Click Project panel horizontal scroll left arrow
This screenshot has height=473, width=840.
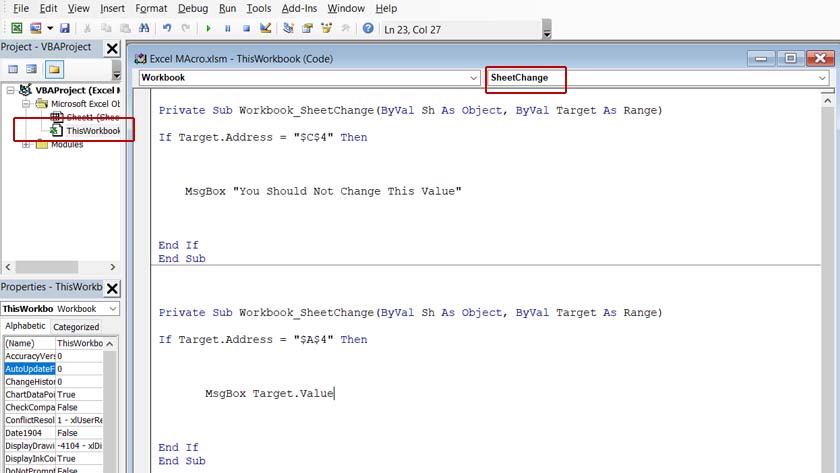8,267
